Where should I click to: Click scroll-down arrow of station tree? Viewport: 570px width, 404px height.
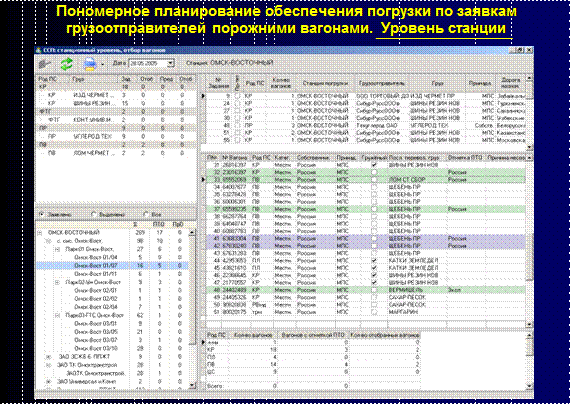pyautogui.click(x=192, y=386)
